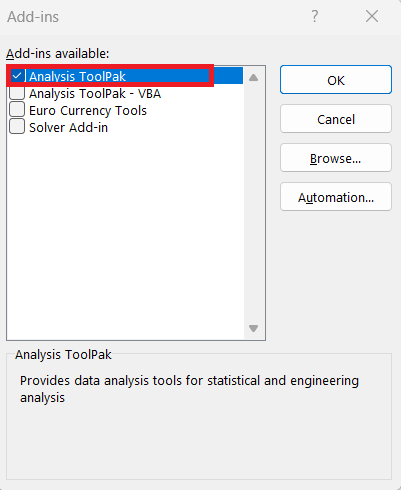Close the Add-ins dialog with the X
401x490 pixels.
[372, 16]
